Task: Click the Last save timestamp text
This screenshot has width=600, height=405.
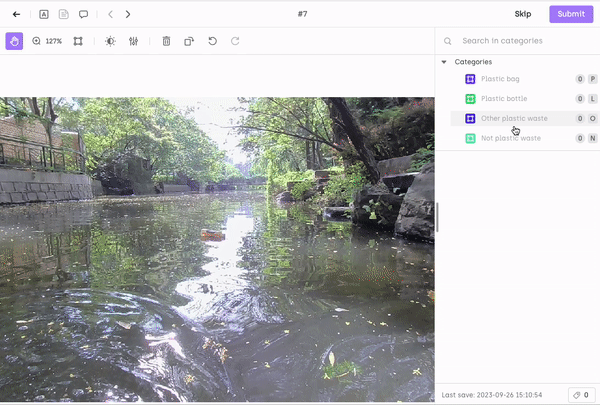Action: tap(492, 395)
